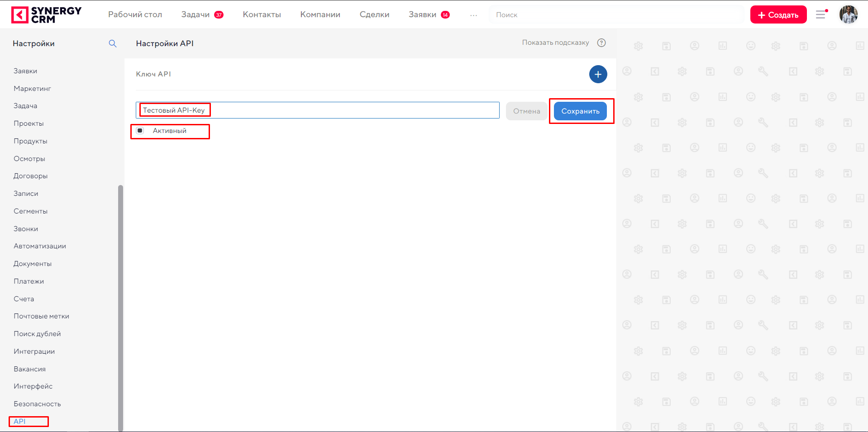Open Компании in top navigation
The width and height of the screenshot is (868, 432).
(320, 14)
